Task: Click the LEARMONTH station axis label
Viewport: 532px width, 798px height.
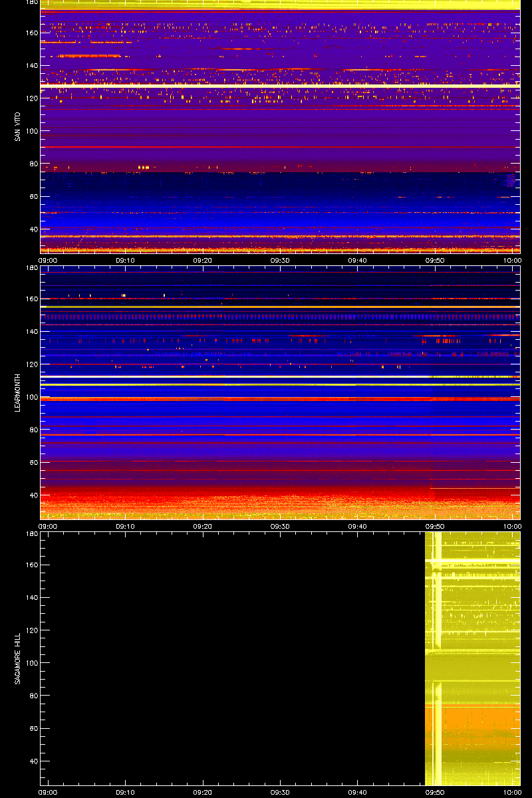Action: tap(17, 392)
